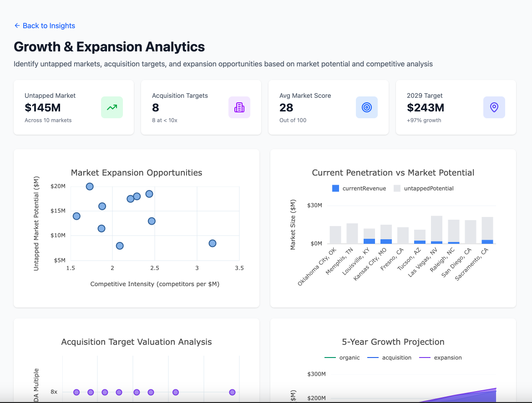Click the 2029 Target $243M stat card
This screenshot has height=403, width=532.
[456, 107]
